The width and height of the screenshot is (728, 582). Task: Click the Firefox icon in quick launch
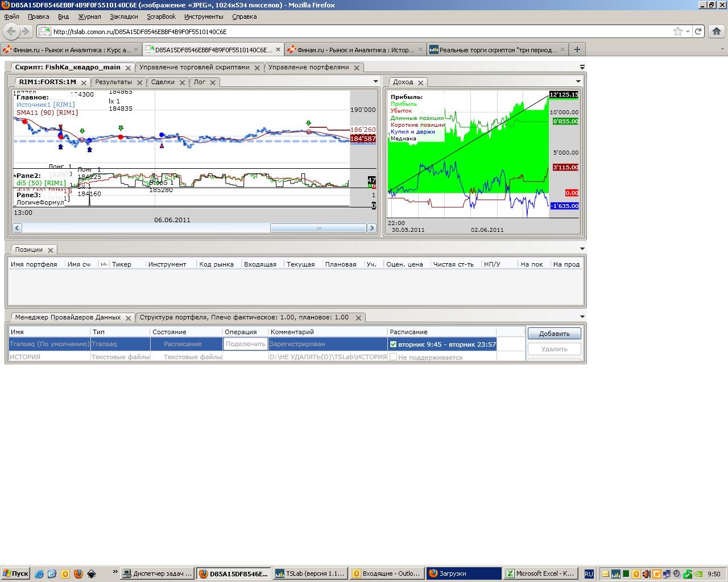tap(78, 573)
